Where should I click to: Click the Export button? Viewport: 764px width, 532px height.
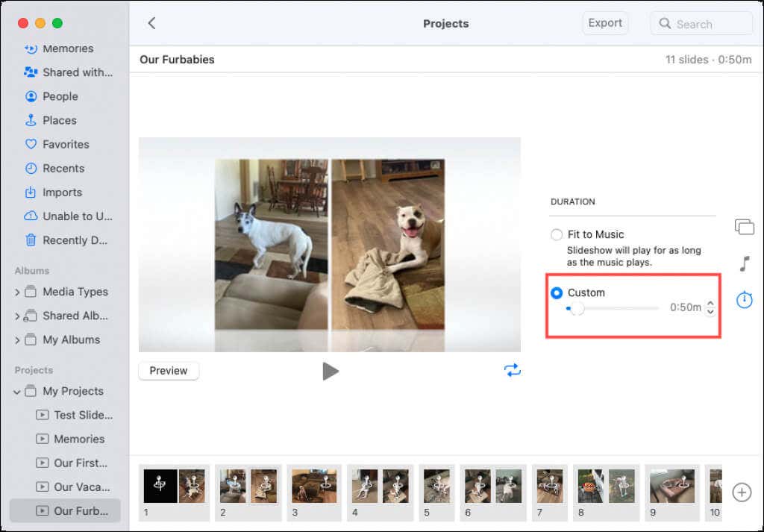(604, 23)
